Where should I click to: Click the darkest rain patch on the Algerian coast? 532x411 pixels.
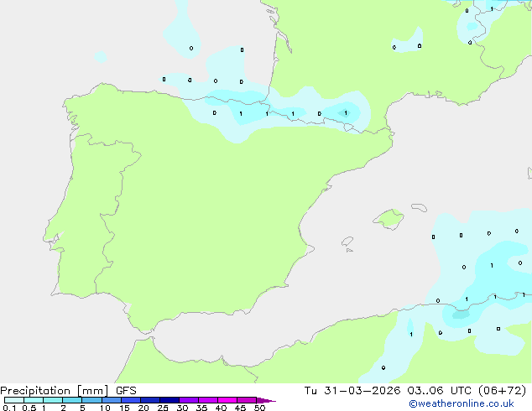460,316
